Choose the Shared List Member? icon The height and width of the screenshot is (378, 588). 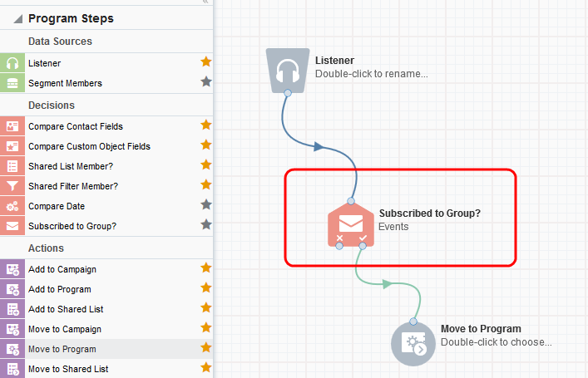[x=12, y=166]
